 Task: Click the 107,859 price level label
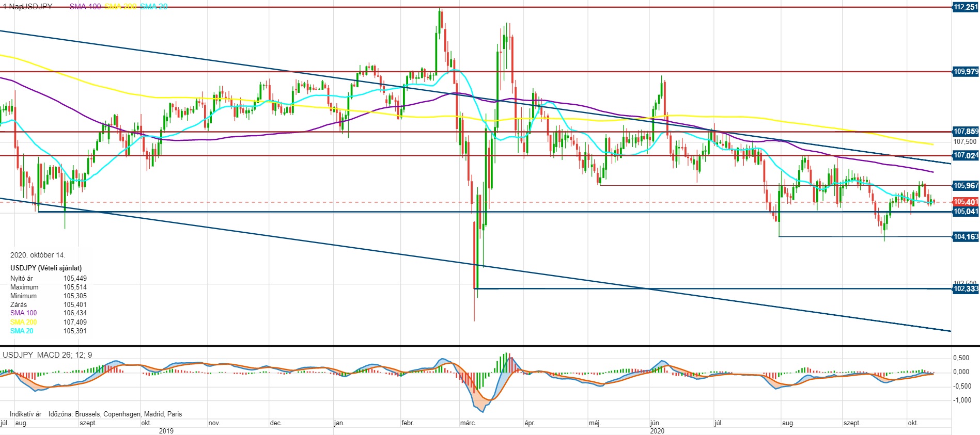[966, 132]
